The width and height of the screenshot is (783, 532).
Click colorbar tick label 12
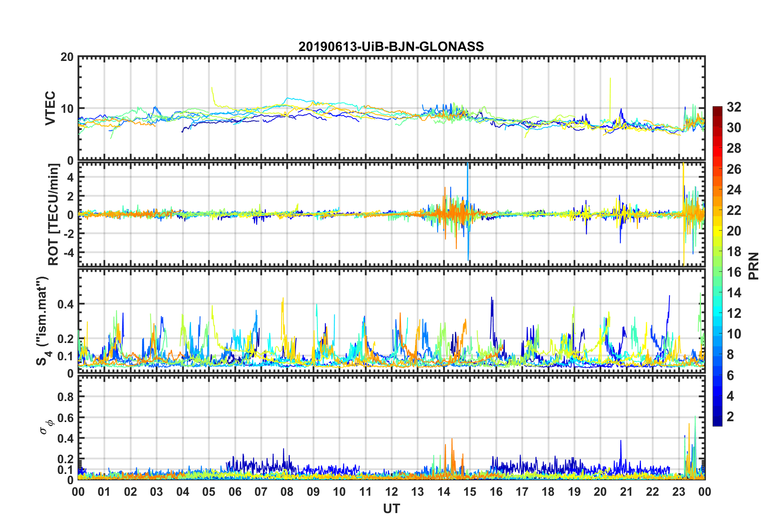[x=734, y=313]
